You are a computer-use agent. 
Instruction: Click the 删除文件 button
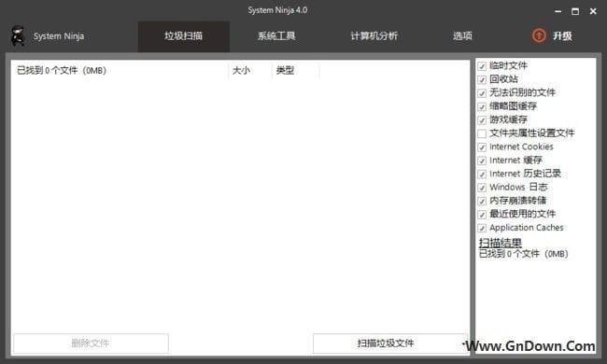coord(91,343)
